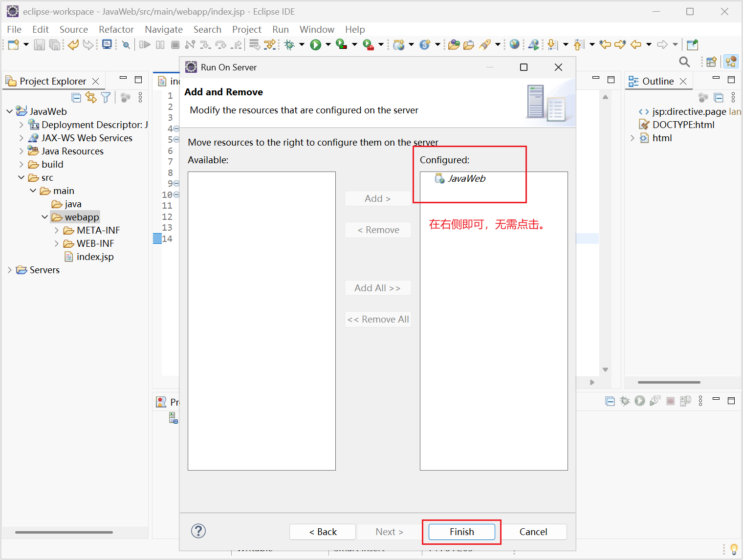
Task: Expand the html node in Outline
Action: pyautogui.click(x=632, y=138)
